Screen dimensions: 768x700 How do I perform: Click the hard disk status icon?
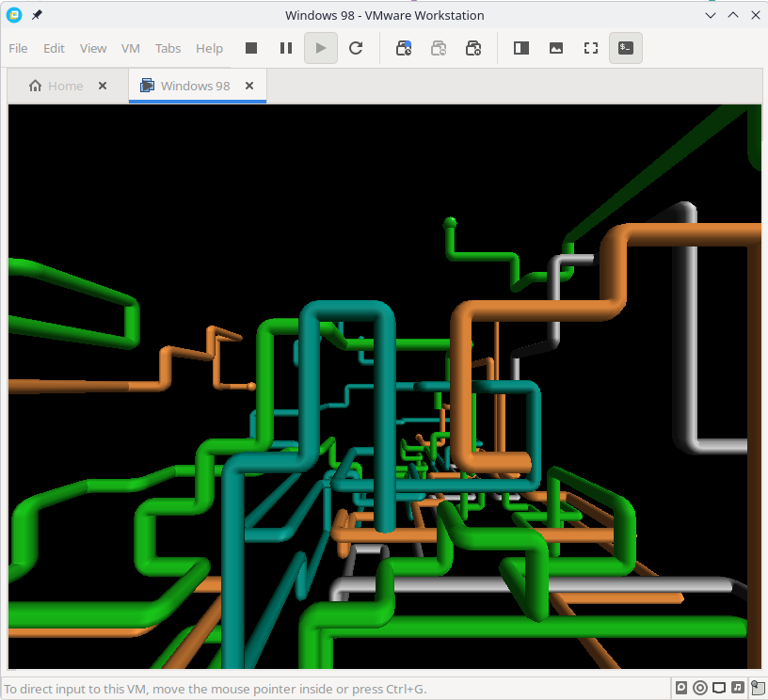(x=681, y=688)
